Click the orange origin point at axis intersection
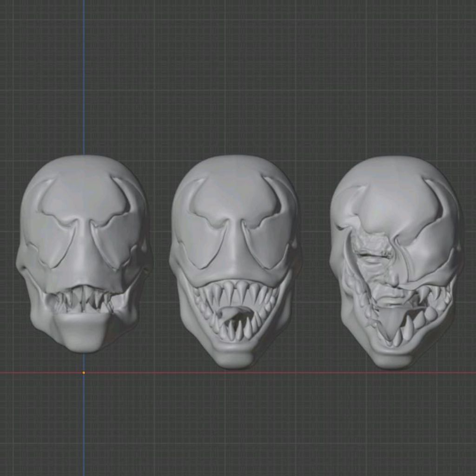 coord(84,372)
